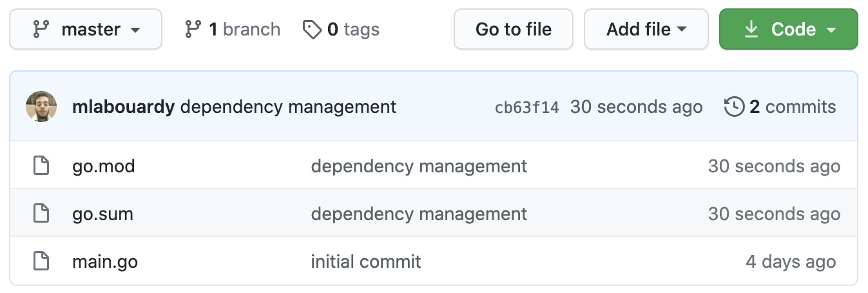View the 2 commits history

pyautogui.click(x=780, y=107)
